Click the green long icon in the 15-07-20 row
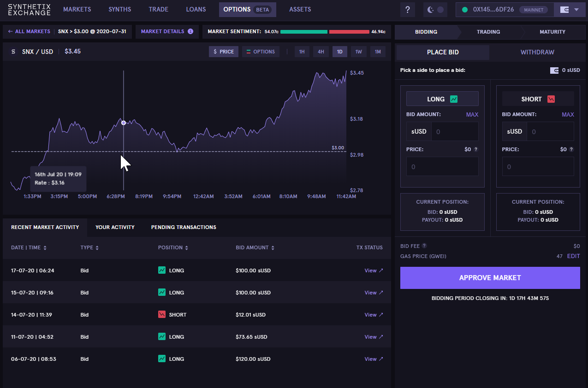Viewport: 588px width, 388px height. tap(162, 293)
